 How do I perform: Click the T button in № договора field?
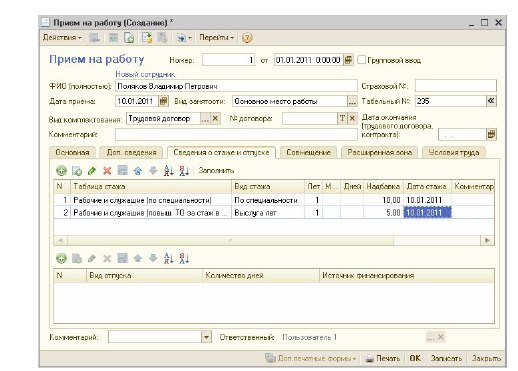tap(342, 118)
